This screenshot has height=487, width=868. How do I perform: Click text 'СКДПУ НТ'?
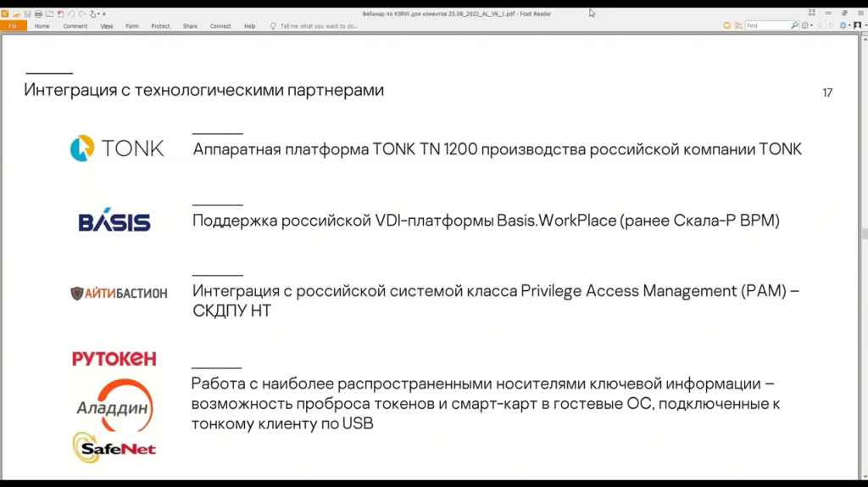[x=232, y=311]
